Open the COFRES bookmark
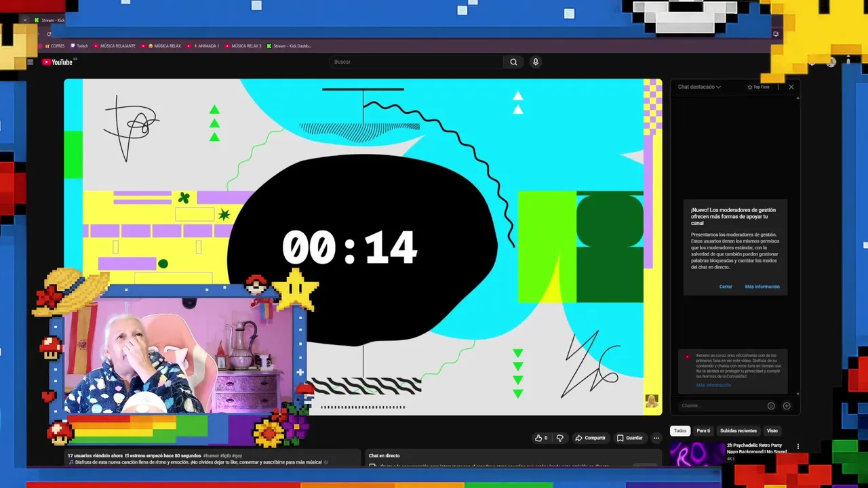The height and width of the screenshot is (488, 868). click(x=55, y=46)
